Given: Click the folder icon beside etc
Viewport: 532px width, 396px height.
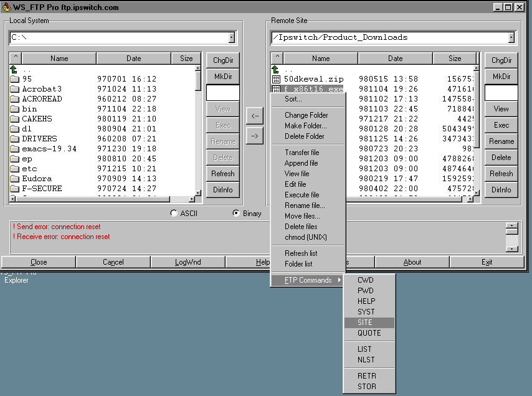Looking at the screenshot, I should coord(14,169).
